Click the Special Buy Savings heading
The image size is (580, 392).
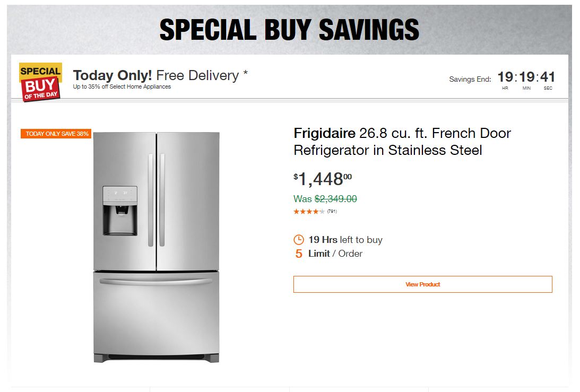click(290, 30)
